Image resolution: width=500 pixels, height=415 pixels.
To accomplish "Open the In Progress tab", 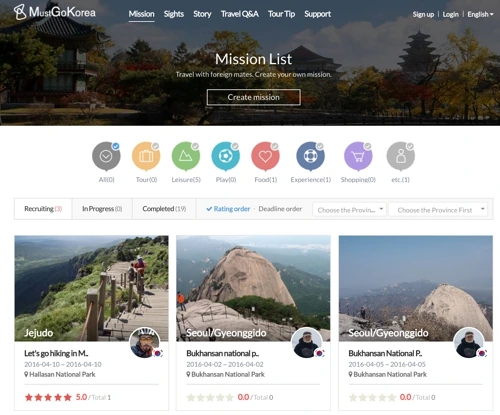I will tap(102, 209).
